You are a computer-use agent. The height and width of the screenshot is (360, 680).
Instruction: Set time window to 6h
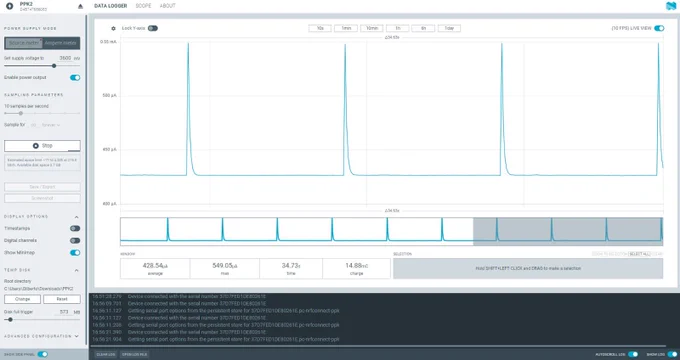coord(423,28)
